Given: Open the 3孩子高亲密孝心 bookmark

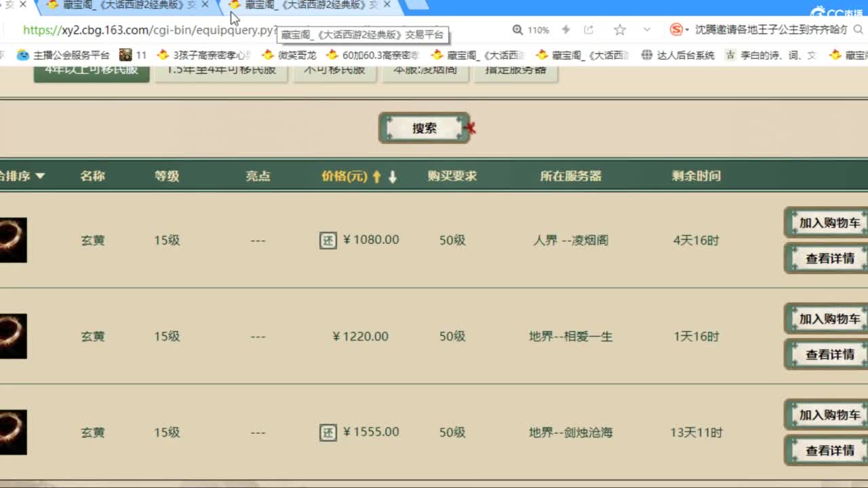Looking at the screenshot, I should click(x=203, y=55).
